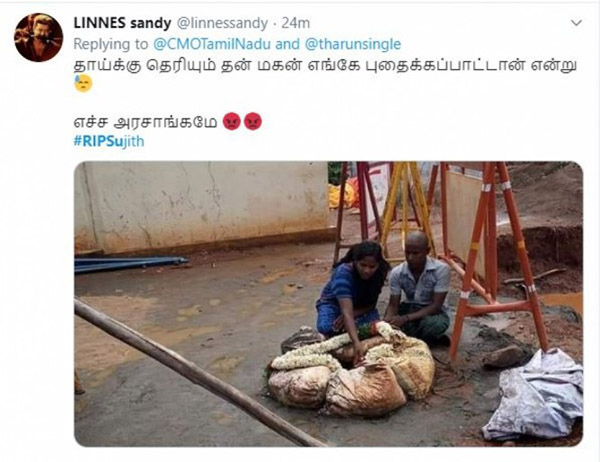Screen dimensions: 600x462
Task: Click the display name LINNES sandy
Action: pyautogui.click(x=122, y=23)
